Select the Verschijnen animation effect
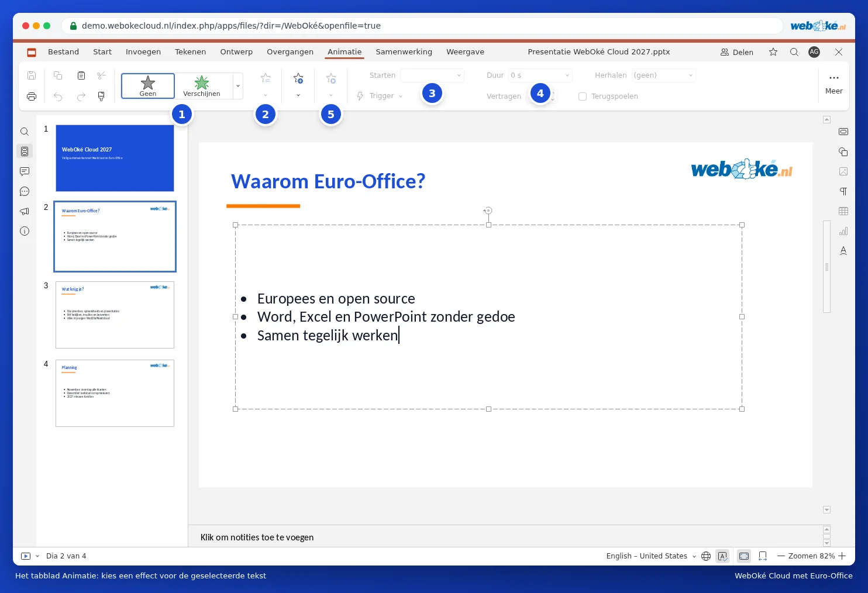This screenshot has width=868, height=593. (202, 86)
